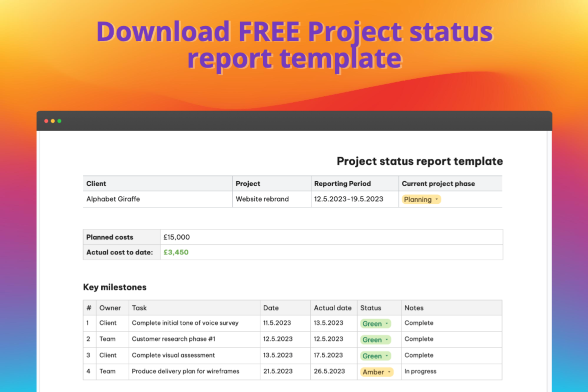Click the green badge on Complete visual assessment row
The image size is (588, 392).
375,355
